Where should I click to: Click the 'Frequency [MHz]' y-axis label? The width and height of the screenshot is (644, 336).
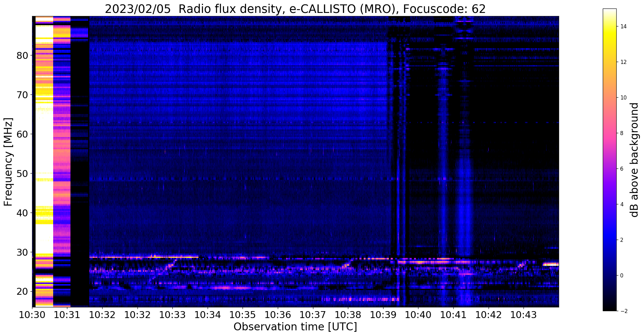8,162
